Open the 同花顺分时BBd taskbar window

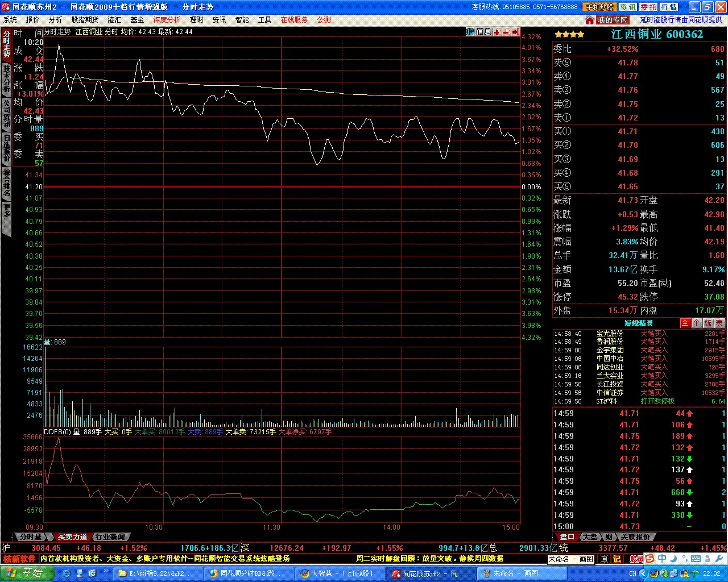click(249, 573)
